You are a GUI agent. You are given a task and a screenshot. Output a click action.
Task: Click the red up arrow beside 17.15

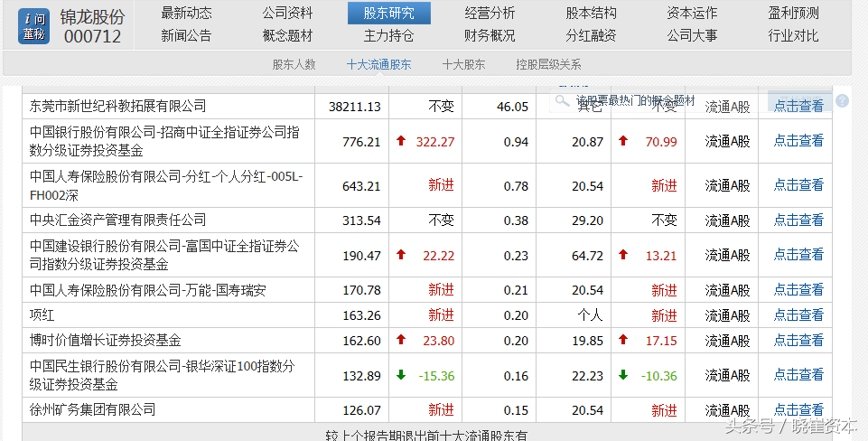(x=623, y=340)
